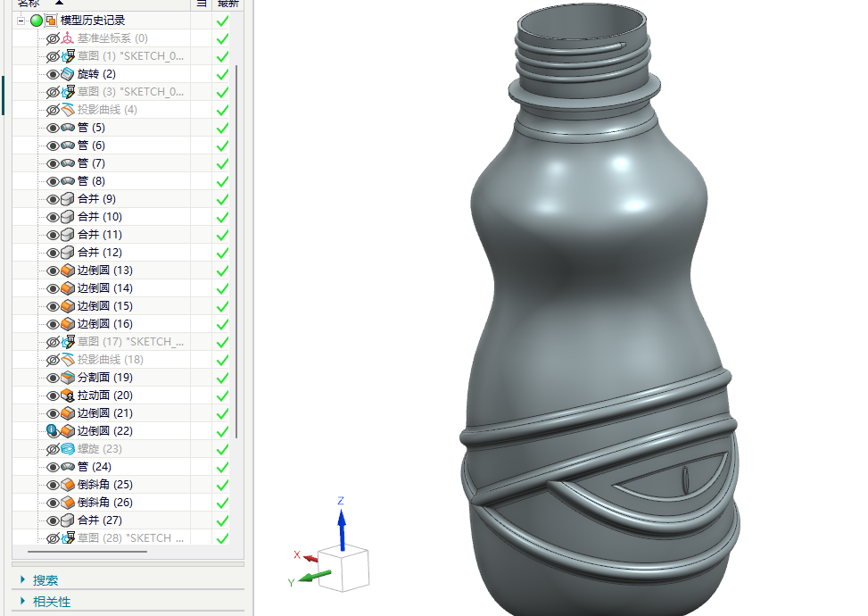Image resolution: width=868 pixels, height=616 pixels.
Task: Click sketch icon of 草图 (3)
Action: (x=68, y=92)
